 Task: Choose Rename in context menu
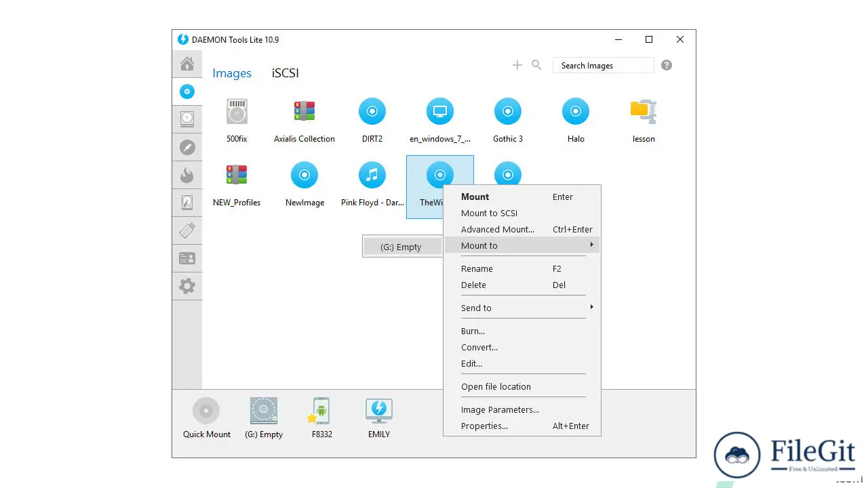coord(522,268)
